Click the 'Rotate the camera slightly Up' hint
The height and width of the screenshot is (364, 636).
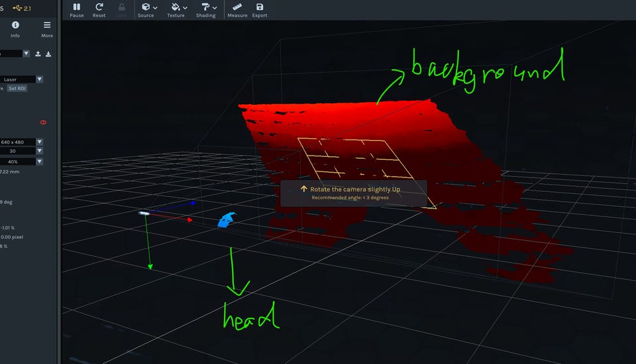pyautogui.click(x=355, y=189)
